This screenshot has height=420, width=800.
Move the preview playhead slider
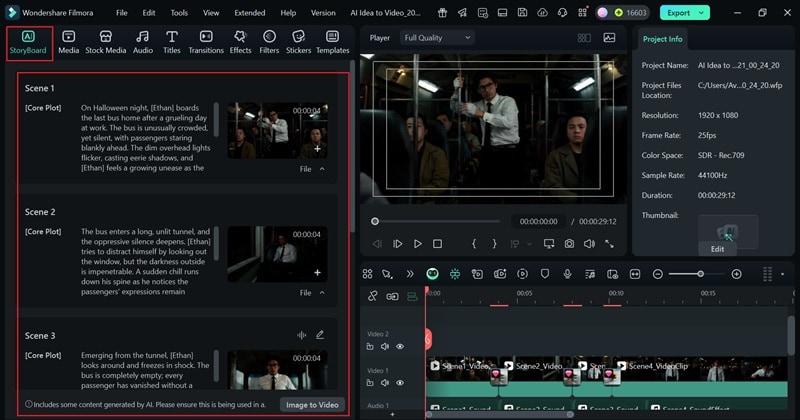(x=375, y=221)
